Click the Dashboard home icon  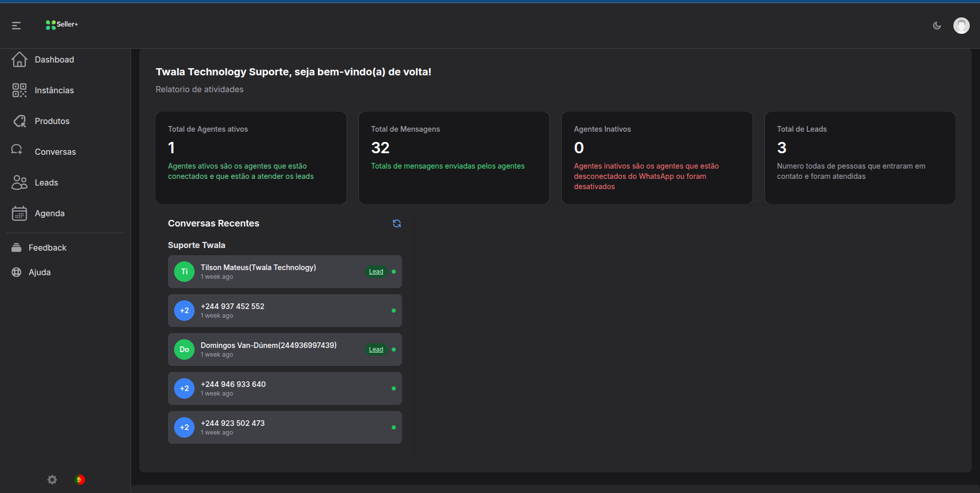[19, 59]
